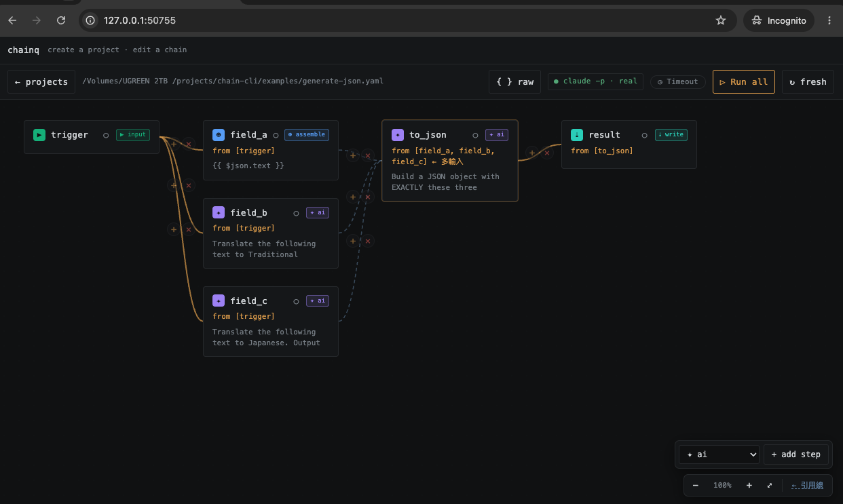
Task: Click the status circle on field_a node
Action: click(x=276, y=135)
